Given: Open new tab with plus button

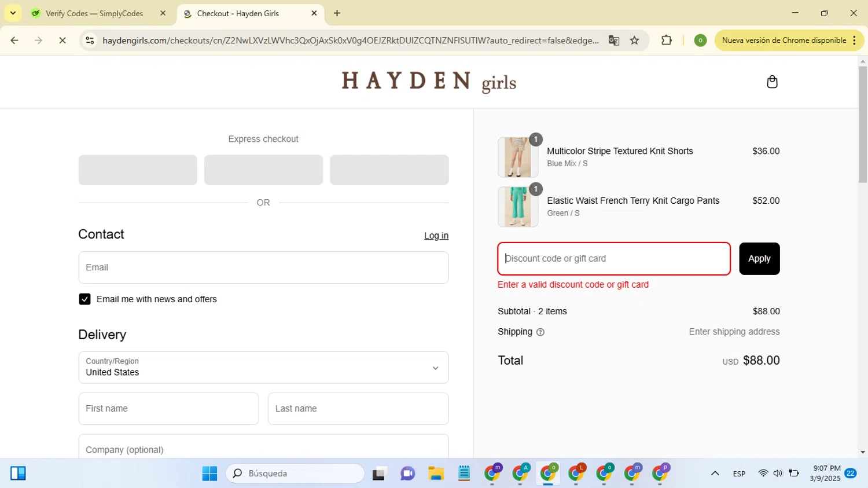Looking at the screenshot, I should [337, 13].
